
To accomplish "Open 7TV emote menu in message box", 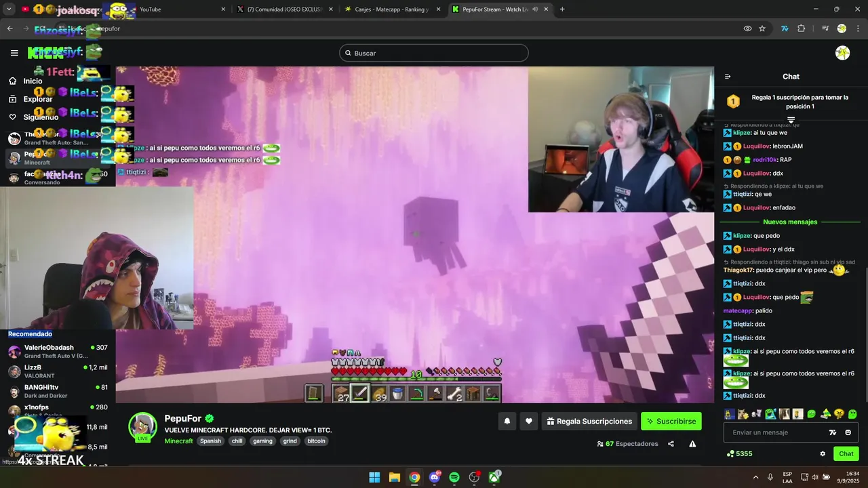I will (x=833, y=432).
